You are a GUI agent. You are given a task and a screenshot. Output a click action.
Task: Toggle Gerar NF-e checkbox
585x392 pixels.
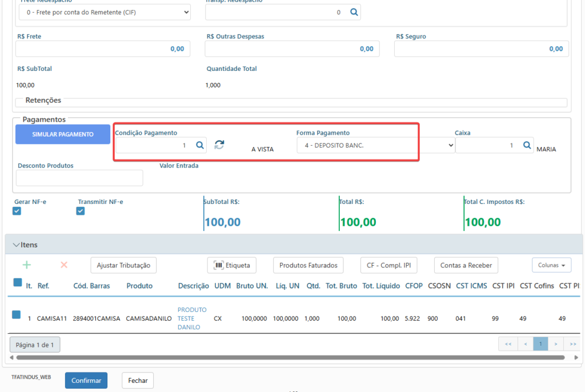17,211
